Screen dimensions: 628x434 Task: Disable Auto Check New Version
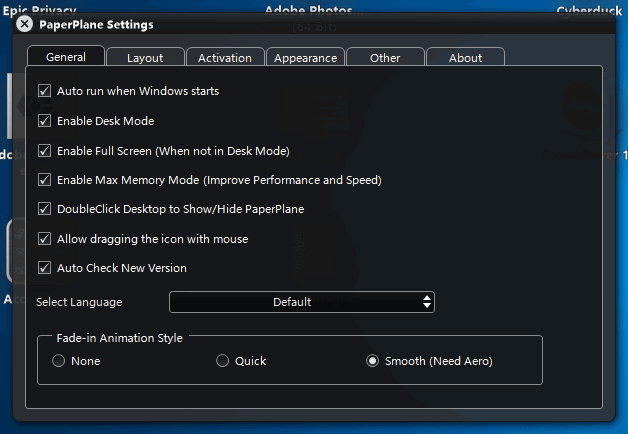[44, 267]
